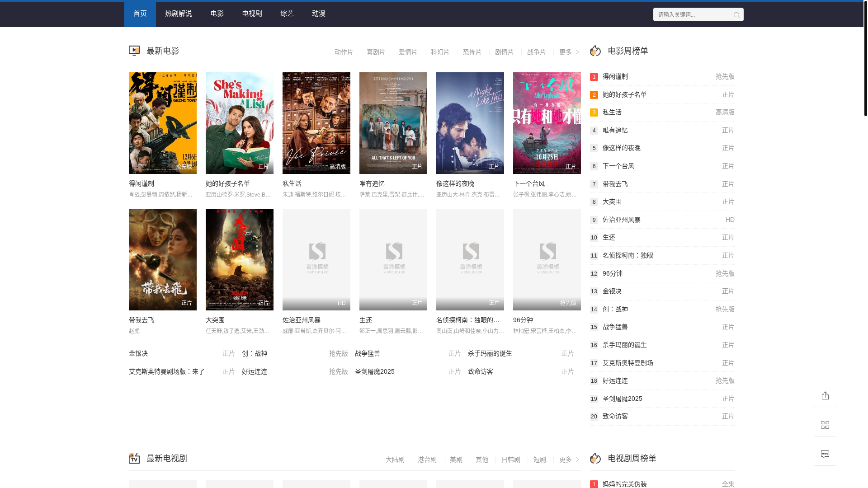
Task: Filter TV series by 日韩剧
Action: 511,460
